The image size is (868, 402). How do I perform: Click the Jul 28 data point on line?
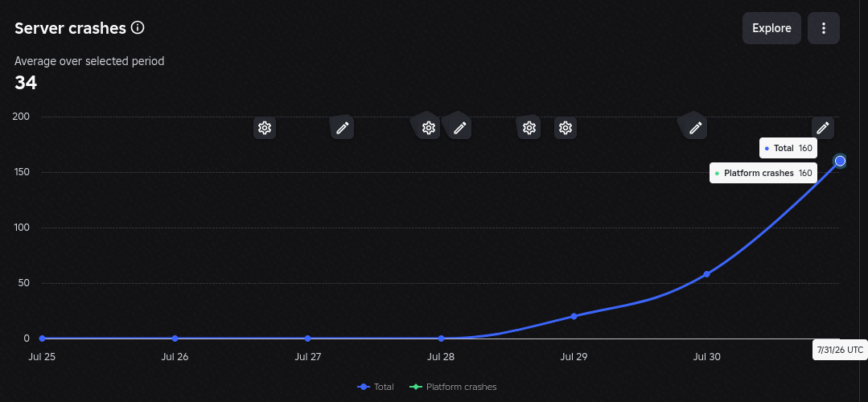click(441, 338)
